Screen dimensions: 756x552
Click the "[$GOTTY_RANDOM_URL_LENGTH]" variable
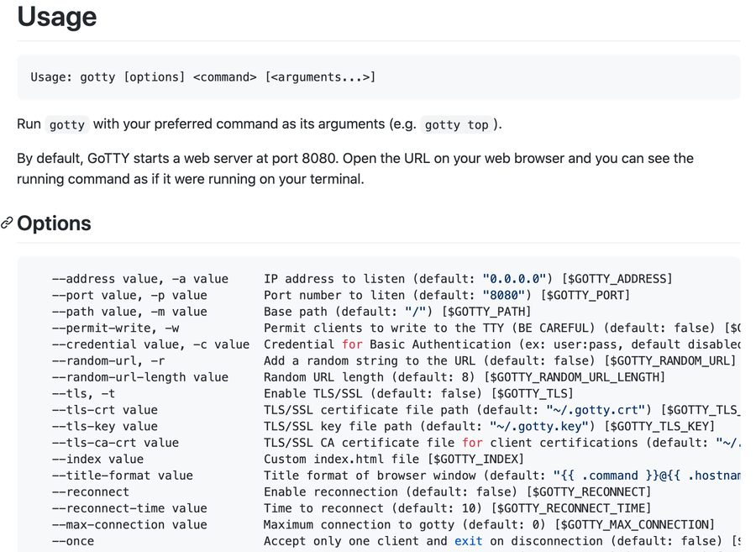tap(575, 377)
